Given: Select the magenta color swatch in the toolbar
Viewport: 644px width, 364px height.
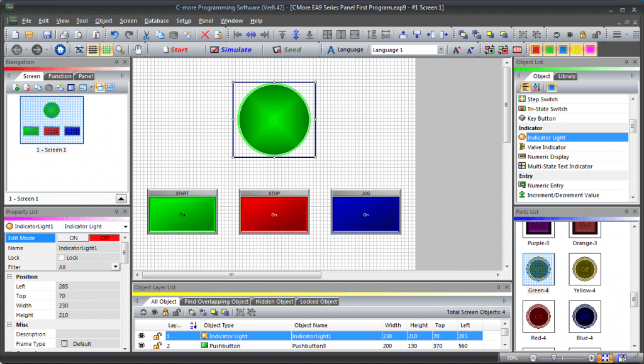Looking at the screenshot, I should pyautogui.click(x=590, y=49).
